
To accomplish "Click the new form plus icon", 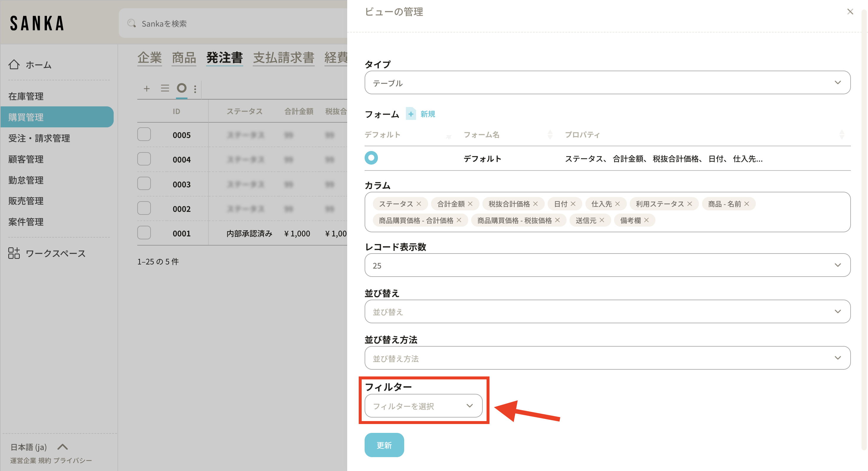I will [411, 114].
